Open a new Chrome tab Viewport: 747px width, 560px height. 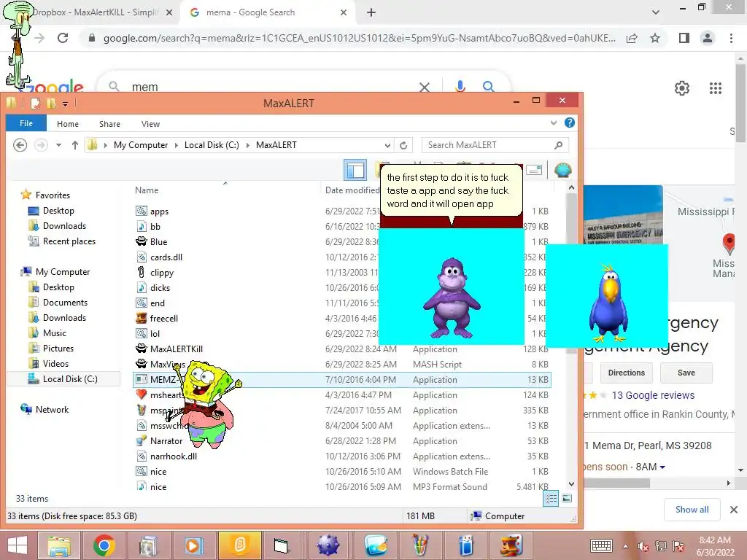371,12
